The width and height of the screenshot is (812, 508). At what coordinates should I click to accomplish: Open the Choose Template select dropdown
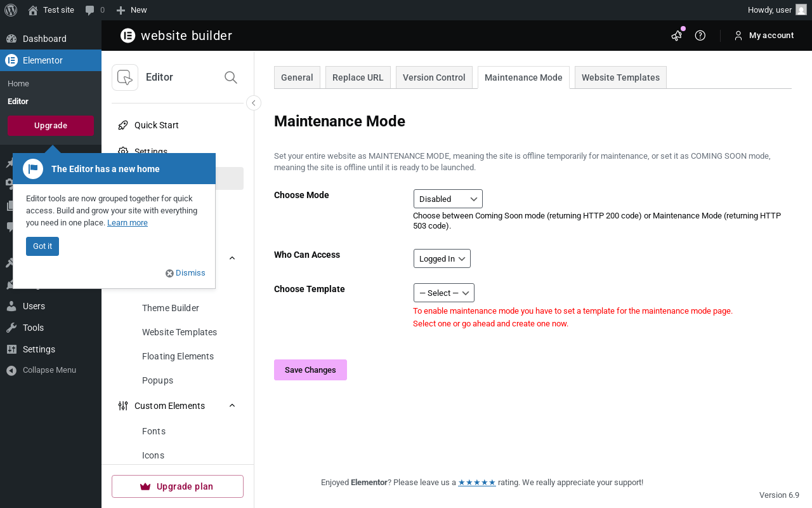pos(444,293)
